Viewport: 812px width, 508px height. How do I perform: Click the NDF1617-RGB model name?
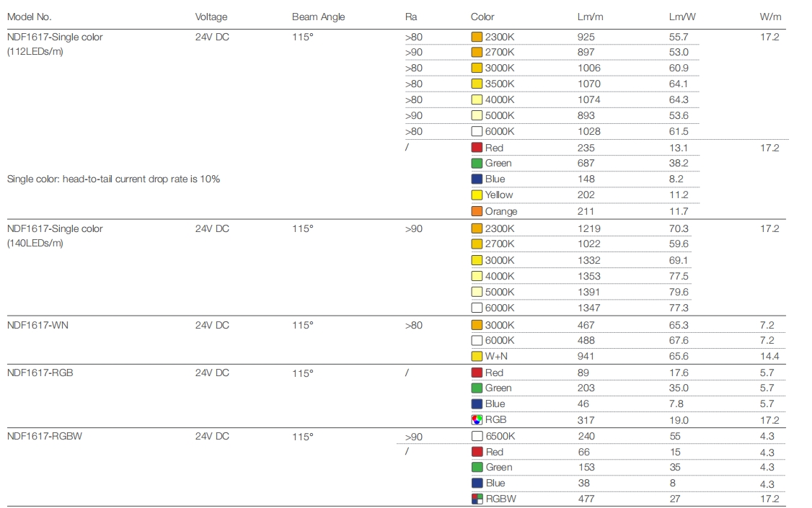pos(40,373)
